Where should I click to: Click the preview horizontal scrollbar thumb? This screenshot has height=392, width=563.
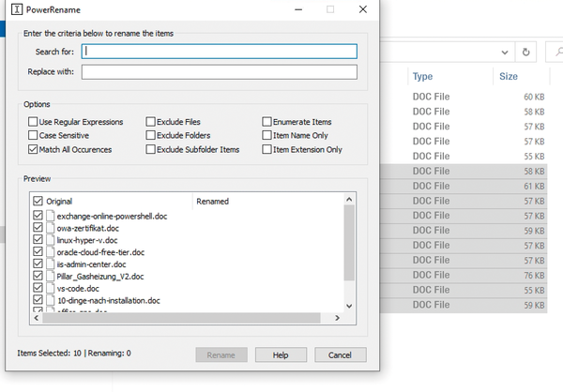(x=181, y=318)
